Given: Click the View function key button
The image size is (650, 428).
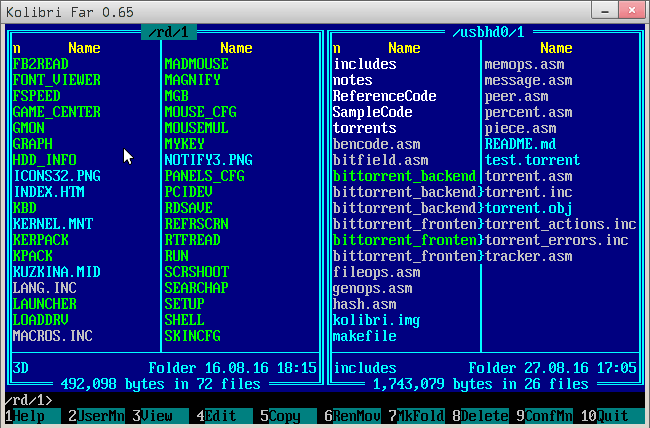Looking at the screenshot, I should (156, 416).
